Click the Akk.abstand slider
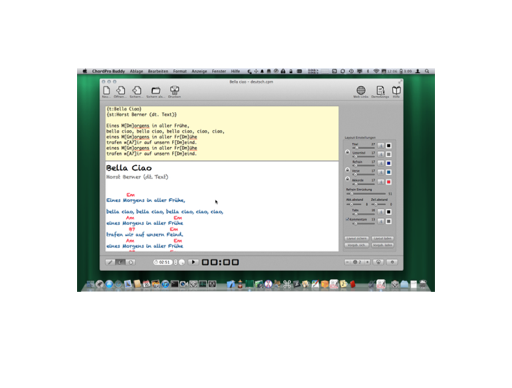This screenshot has height=388, width=512. pos(354,204)
